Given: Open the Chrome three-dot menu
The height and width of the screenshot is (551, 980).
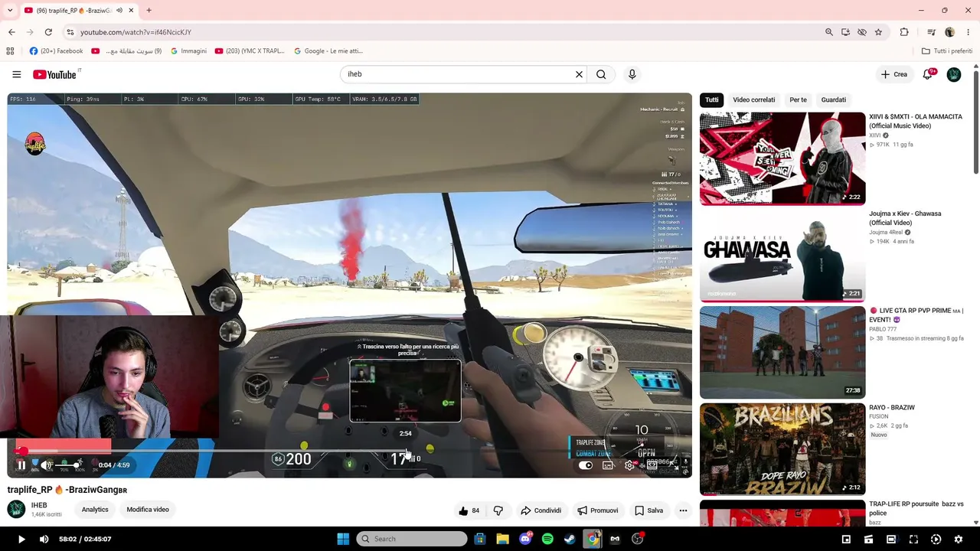Looking at the screenshot, I should (x=969, y=32).
